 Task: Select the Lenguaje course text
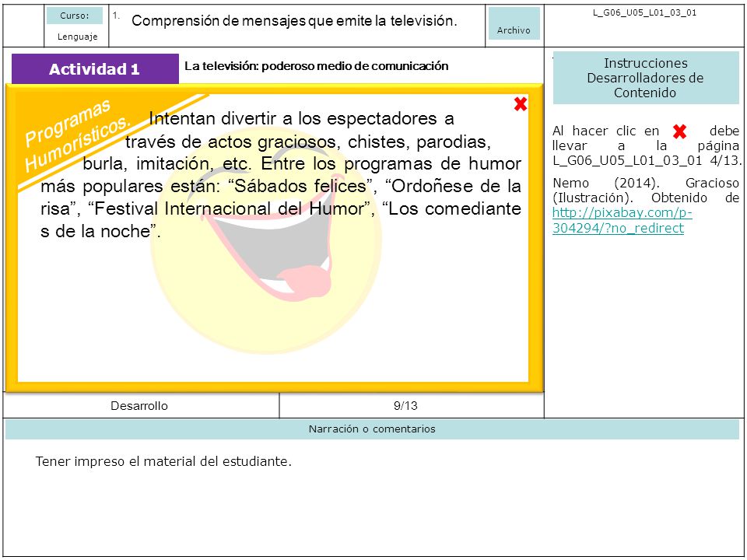tap(77, 37)
